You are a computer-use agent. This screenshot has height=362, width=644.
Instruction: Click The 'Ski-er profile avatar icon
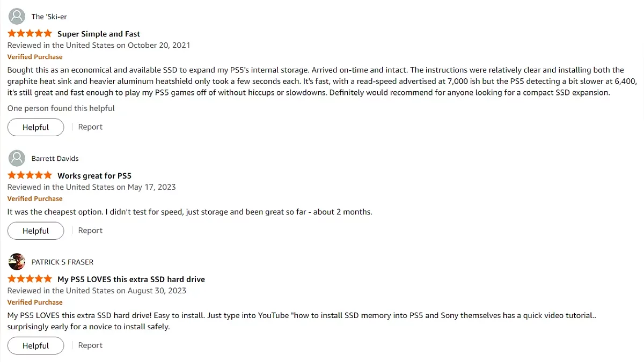point(17,16)
